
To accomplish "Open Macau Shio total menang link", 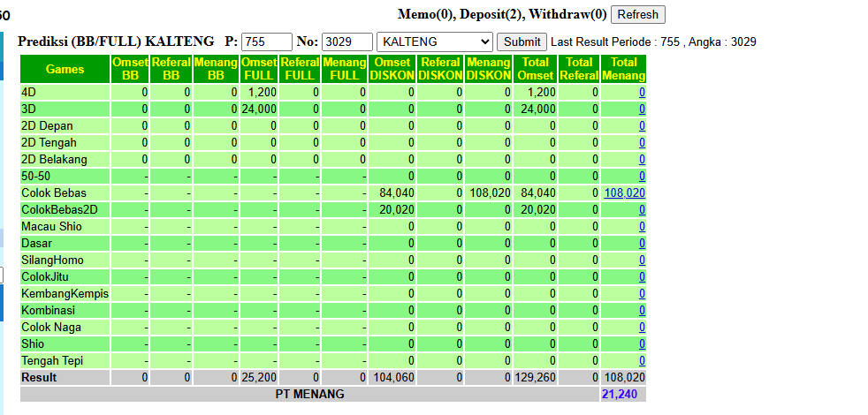I will click(642, 227).
